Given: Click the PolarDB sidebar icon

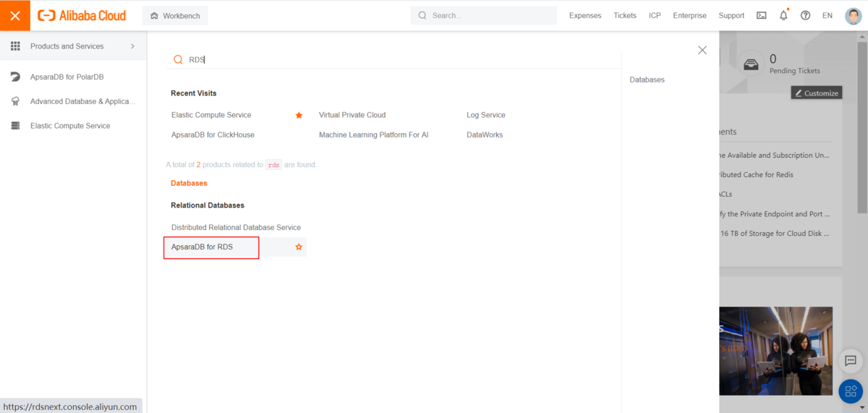Looking at the screenshot, I should tap(15, 77).
